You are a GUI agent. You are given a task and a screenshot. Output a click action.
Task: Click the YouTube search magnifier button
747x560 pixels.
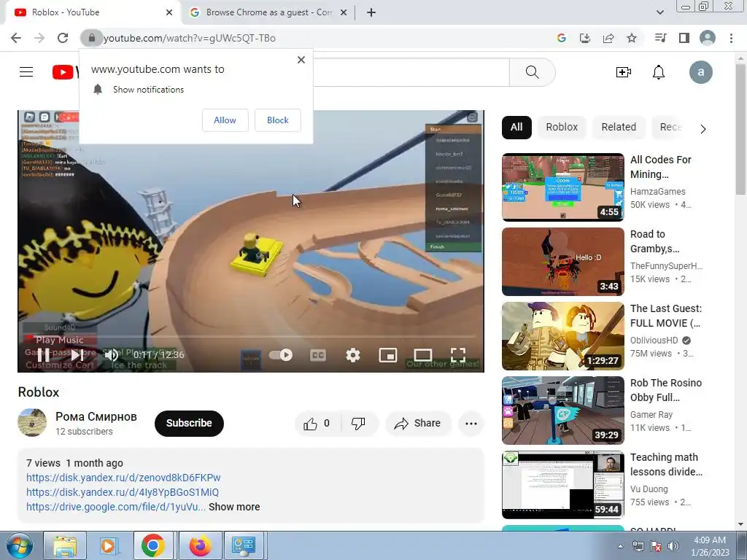[x=532, y=72]
